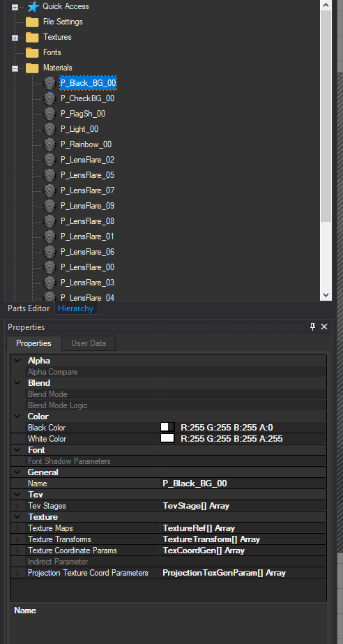343x644 pixels.
Task: Click the Blend Mode Logic property row
Action: [x=168, y=405]
